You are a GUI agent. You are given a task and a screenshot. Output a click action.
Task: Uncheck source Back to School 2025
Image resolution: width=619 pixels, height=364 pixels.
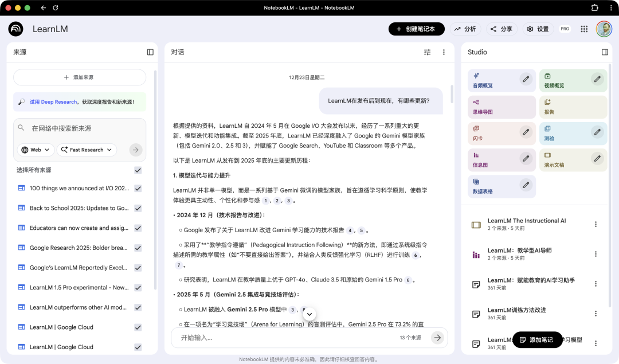click(138, 208)
